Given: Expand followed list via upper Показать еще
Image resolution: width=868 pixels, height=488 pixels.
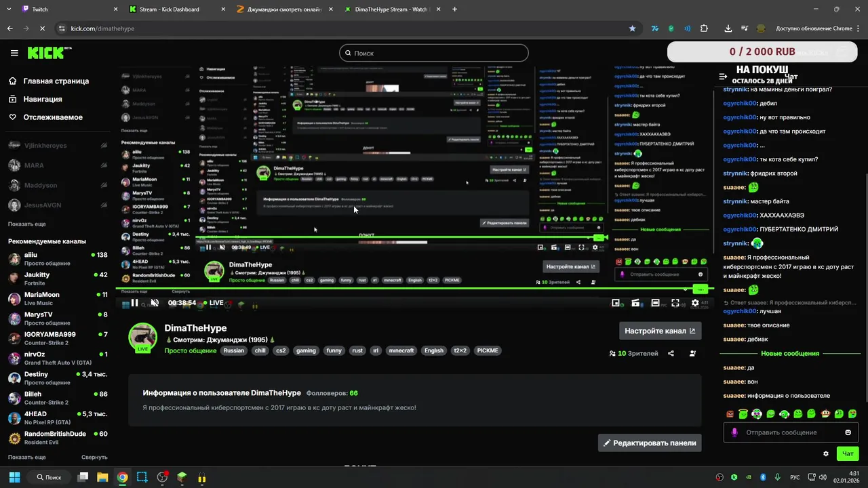Looking at the screenshot, I should click(27, 224).
